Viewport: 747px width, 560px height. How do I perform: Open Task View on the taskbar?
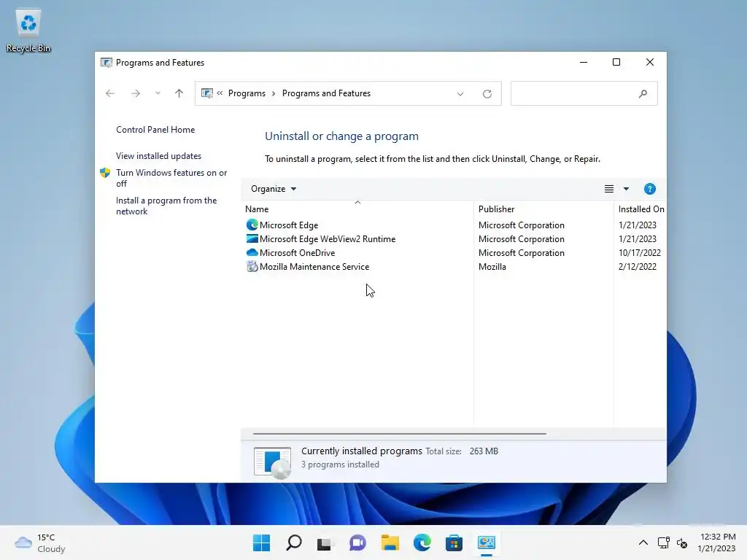click(325, 542)
